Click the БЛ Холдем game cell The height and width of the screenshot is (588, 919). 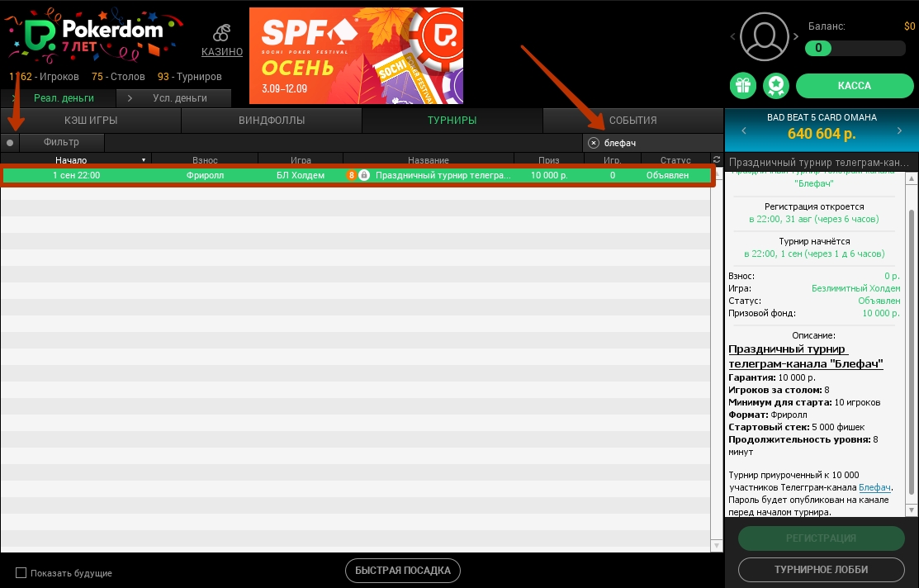point(301,175)
